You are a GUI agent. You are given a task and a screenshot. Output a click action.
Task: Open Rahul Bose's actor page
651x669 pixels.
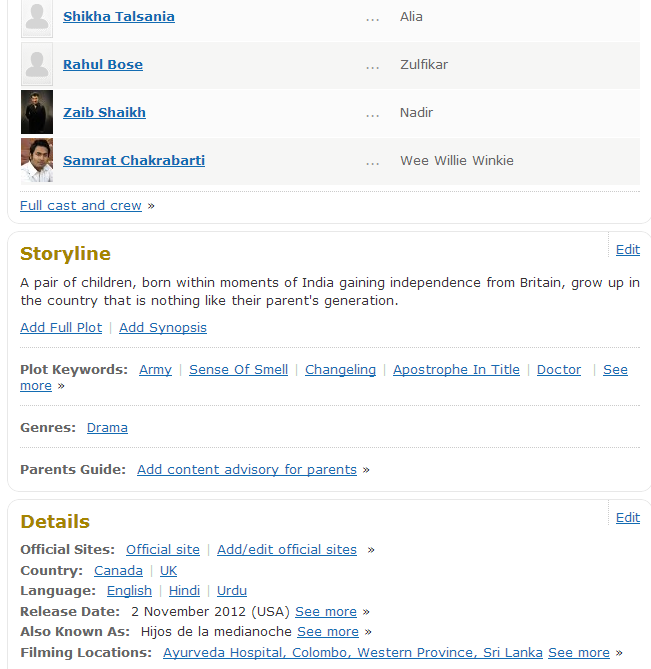(x=103, y=65)
